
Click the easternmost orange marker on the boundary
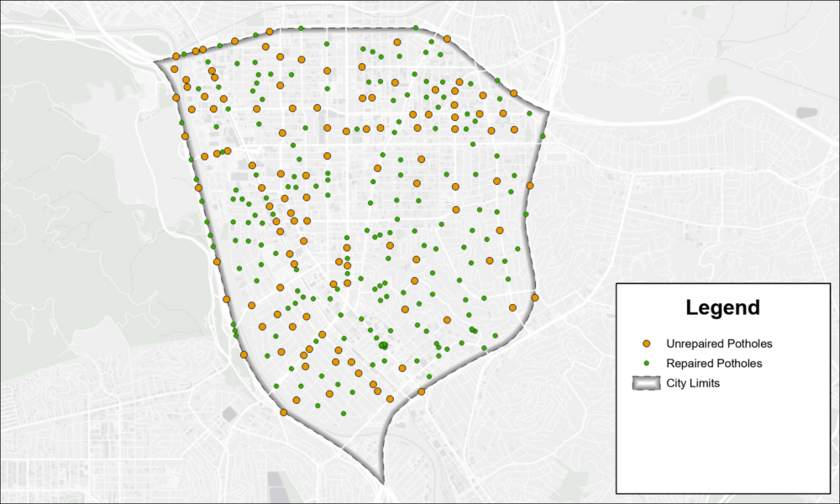(x=533, y=296)
